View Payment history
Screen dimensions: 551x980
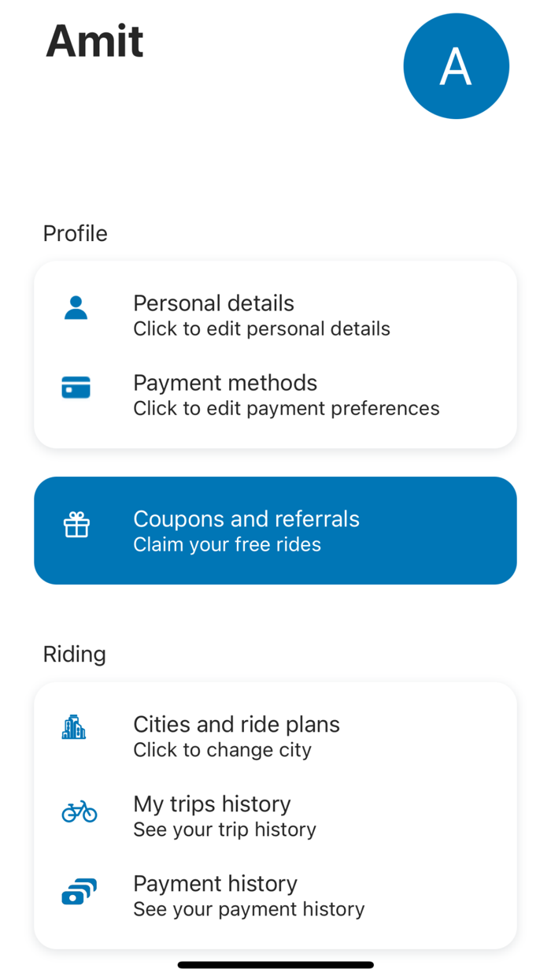(x=215, y=884)
